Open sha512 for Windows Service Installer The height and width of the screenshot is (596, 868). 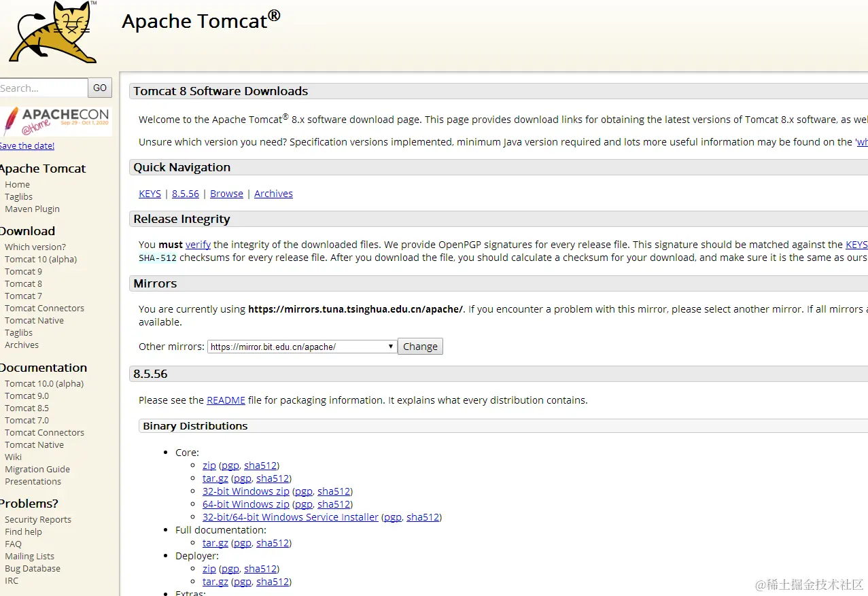pyautogui.click(x=423, y=517)
